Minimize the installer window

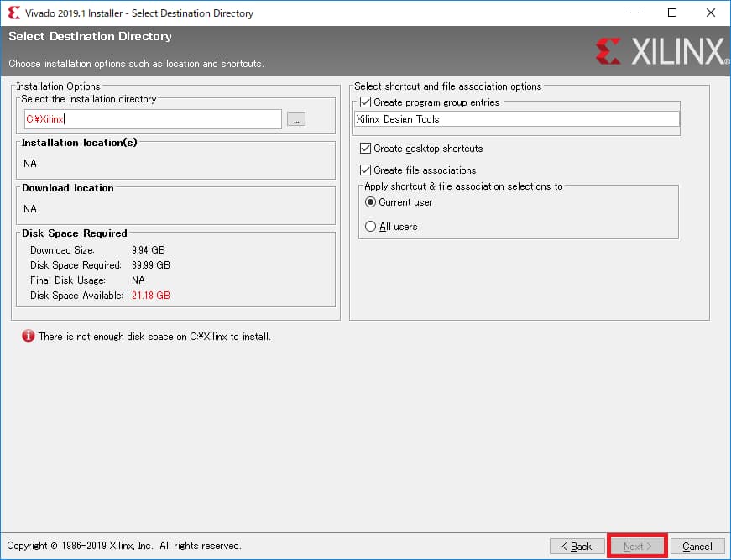634,13
